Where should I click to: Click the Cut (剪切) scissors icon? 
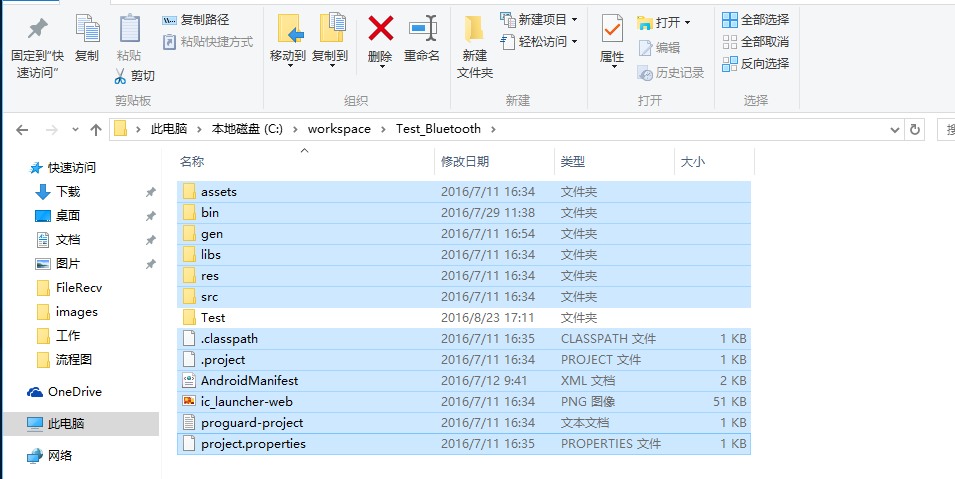[120, 76]
